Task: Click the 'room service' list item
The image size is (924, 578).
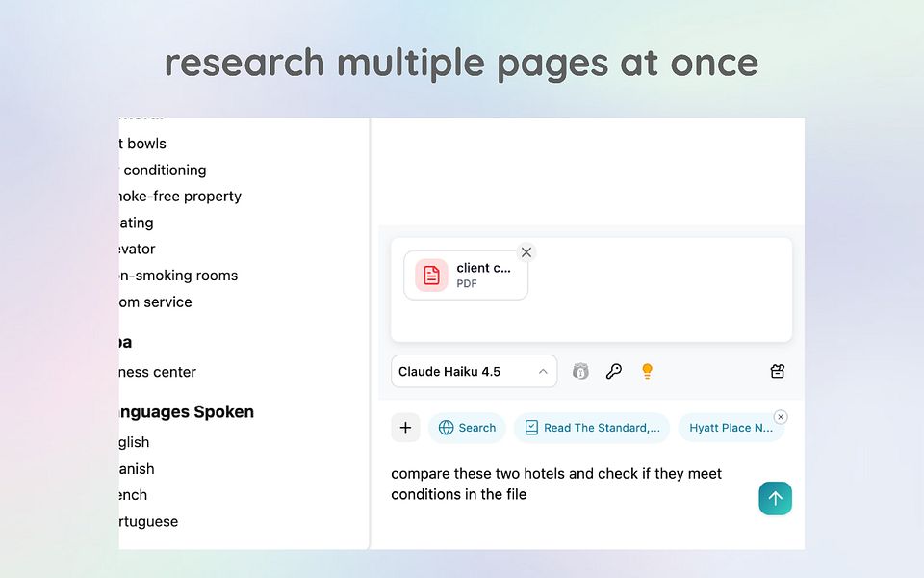Action: pos(156,302)
